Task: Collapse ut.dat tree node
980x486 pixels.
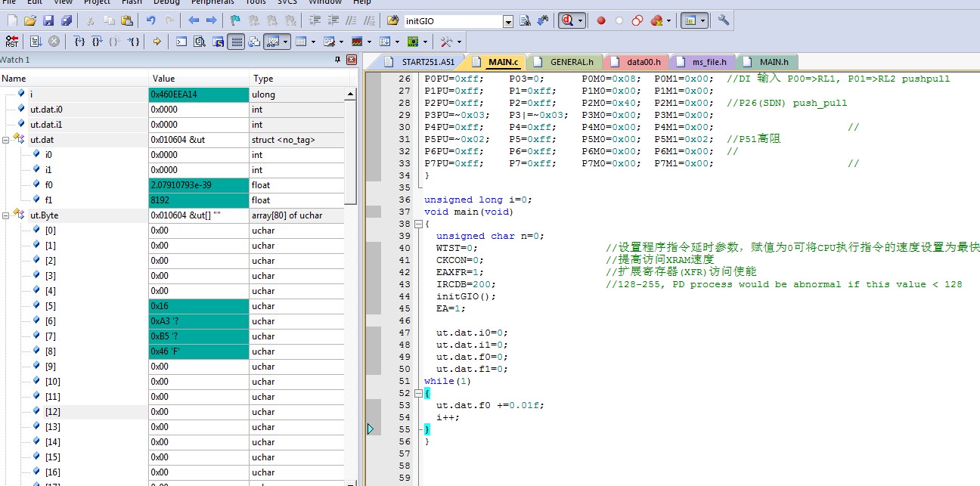Action: 6,140
